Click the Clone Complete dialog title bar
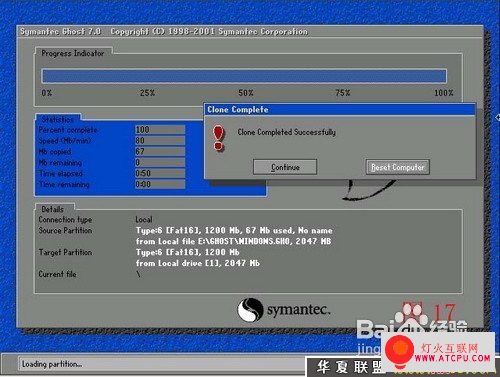 pos(340,109)
